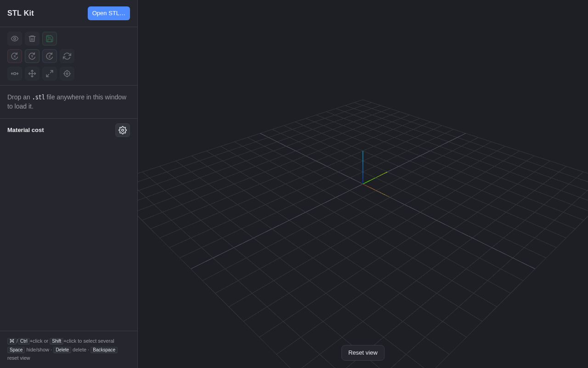Click the Material cost heading
This screenshot has height=368, width=588.
(x=26, y=130)
